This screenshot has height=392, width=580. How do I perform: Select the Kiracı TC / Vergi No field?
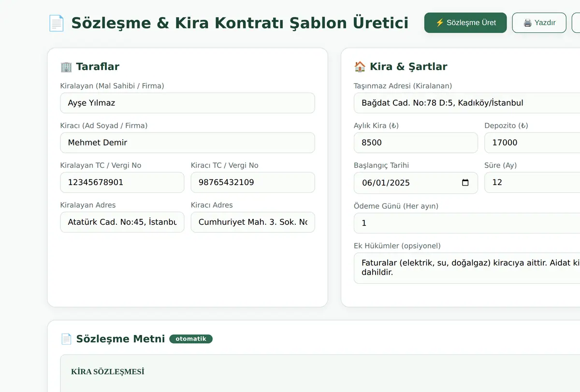tap(253, 182)
